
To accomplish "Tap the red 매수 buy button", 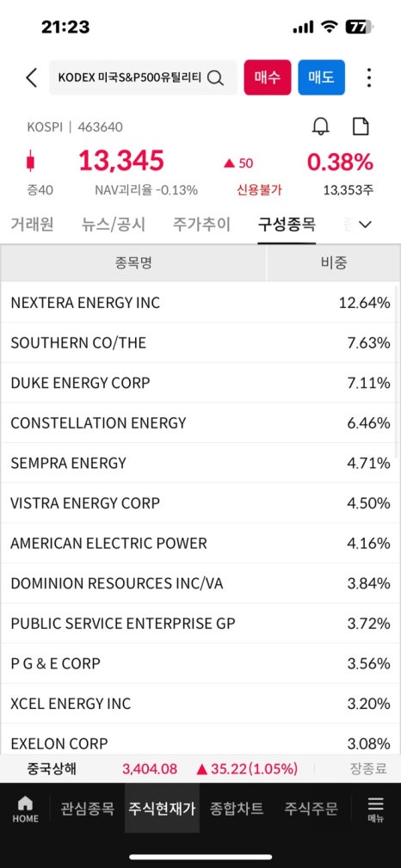I will [x=268, y=77].
